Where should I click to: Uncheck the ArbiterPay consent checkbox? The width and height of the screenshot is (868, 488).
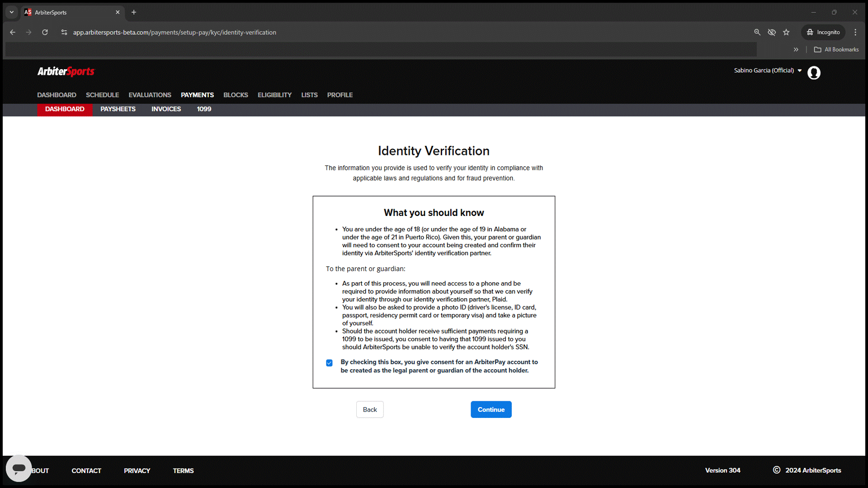329,363
